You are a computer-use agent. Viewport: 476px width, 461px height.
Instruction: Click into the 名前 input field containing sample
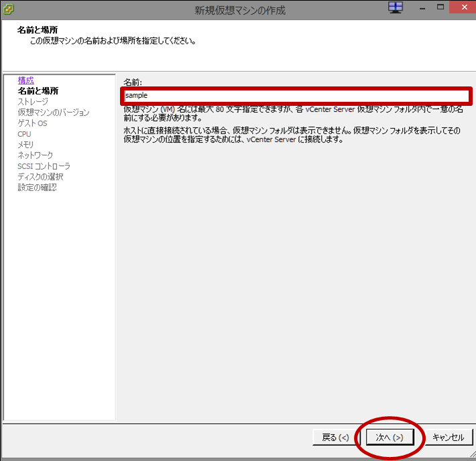click(x=296, y=96)
